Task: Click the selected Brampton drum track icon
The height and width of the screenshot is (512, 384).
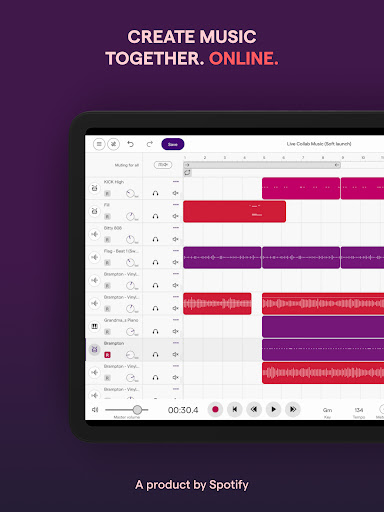Action: pyautogui.click(x=95, y=349)
